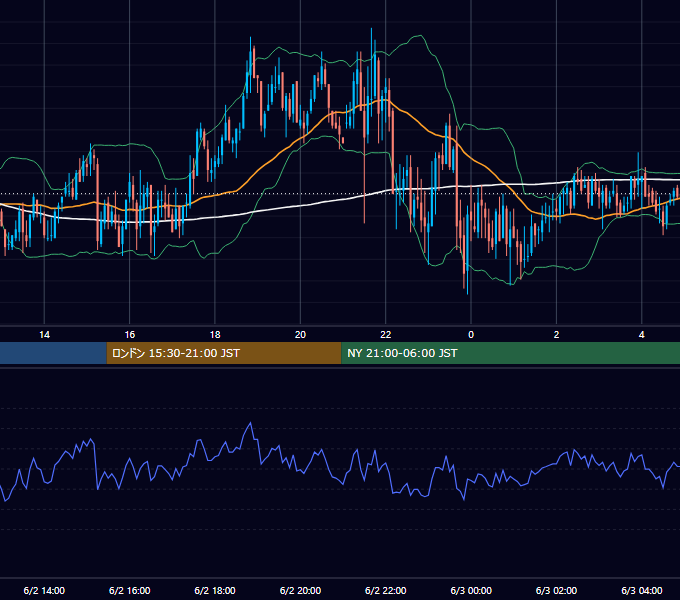This screenshot has height=600, width=680.
Task: Click the 0 hour axis label
Action: tap(471, 335)
